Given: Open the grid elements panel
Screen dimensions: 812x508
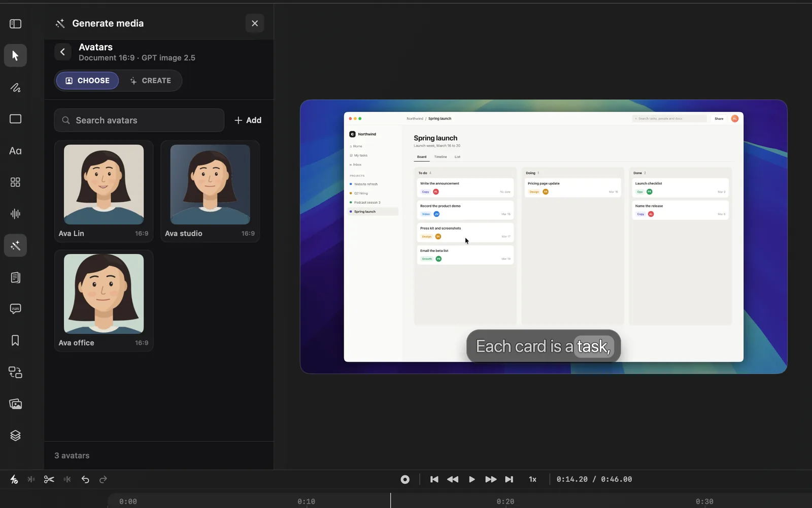Looking at the screenshot, I should (x=15, y=182).
